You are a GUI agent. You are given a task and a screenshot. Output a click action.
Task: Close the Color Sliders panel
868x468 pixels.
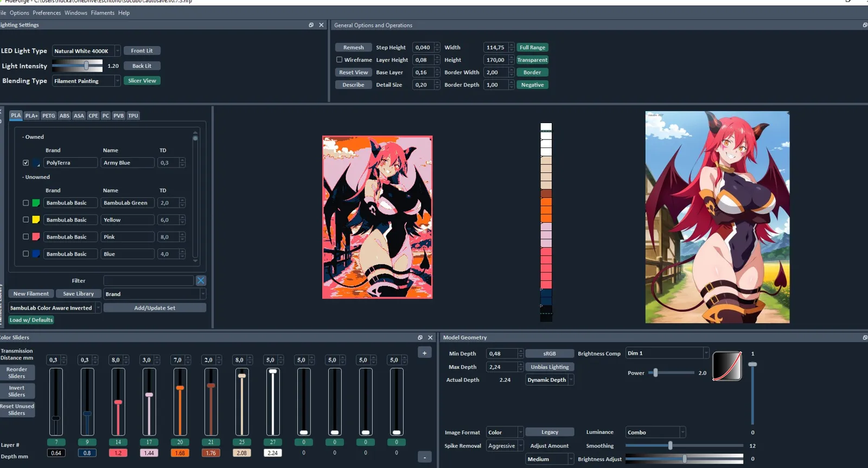click(x=430, y=337)
